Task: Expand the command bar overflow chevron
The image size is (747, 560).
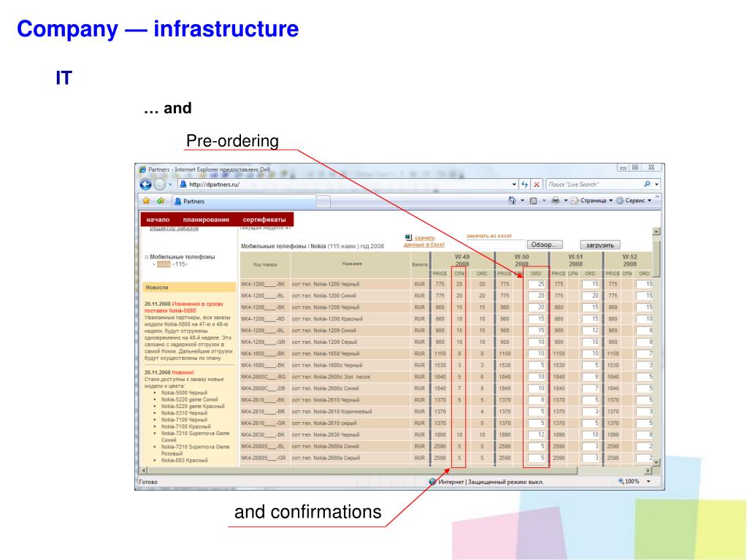Action: coord(657,196)
